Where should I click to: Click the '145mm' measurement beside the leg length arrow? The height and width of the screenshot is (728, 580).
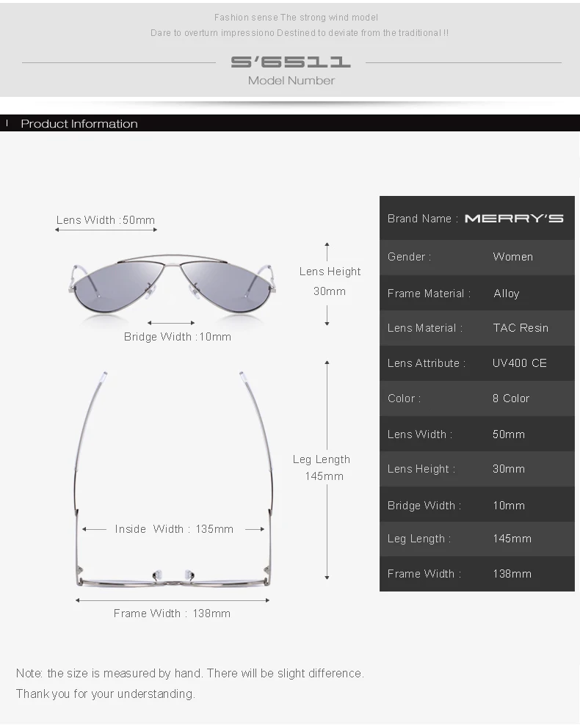(324, 476)
